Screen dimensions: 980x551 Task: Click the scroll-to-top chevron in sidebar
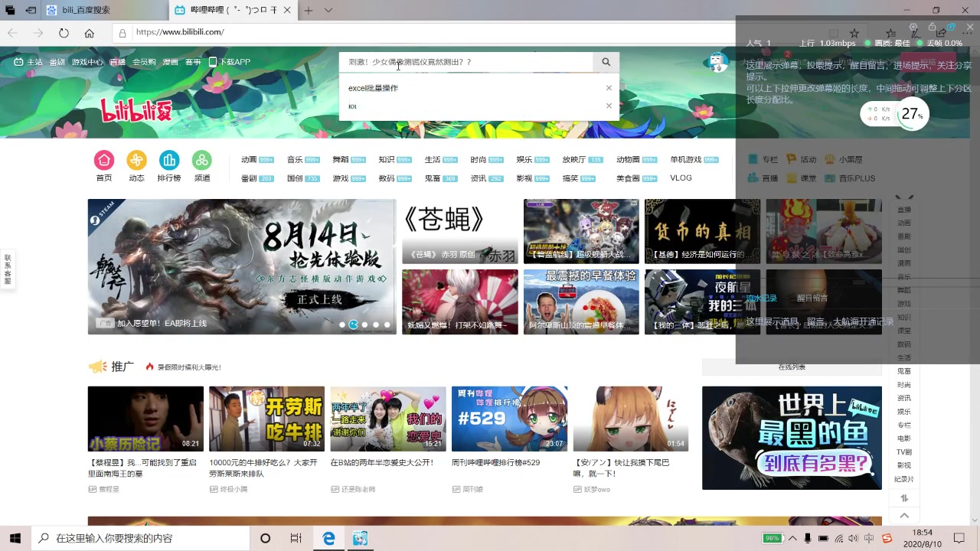coord(904,516)
